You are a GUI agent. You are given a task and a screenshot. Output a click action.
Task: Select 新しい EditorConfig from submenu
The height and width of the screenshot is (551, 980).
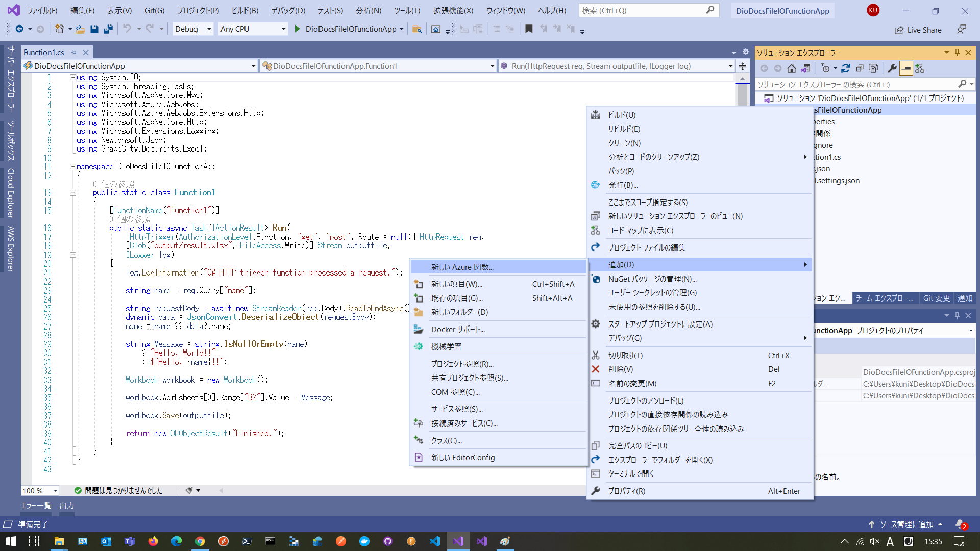pyautogui.click(x=498, y=458)
